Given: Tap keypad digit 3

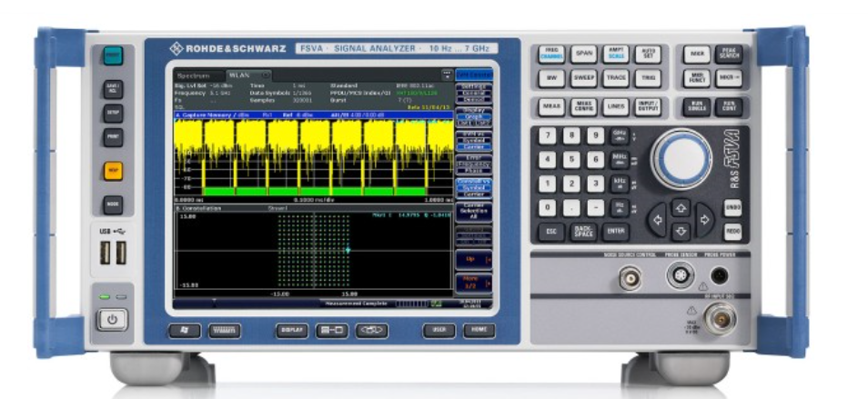Looking at the screenshot, I should [x=596, y=184].
